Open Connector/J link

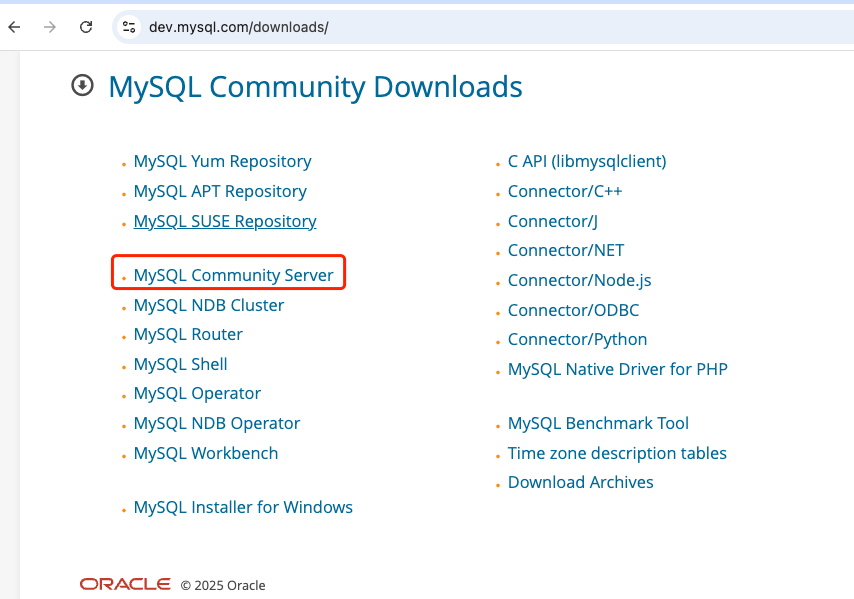point(553,221)
